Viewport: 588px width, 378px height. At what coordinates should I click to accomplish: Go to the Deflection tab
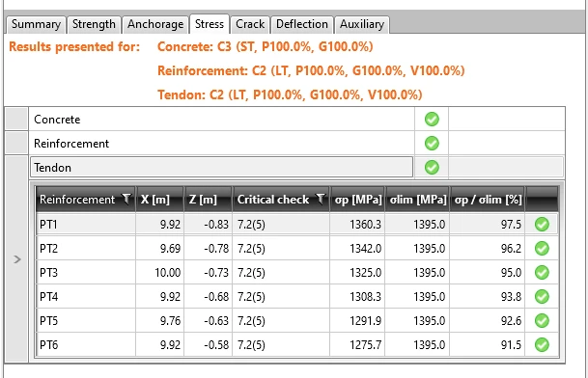[302, 24]
